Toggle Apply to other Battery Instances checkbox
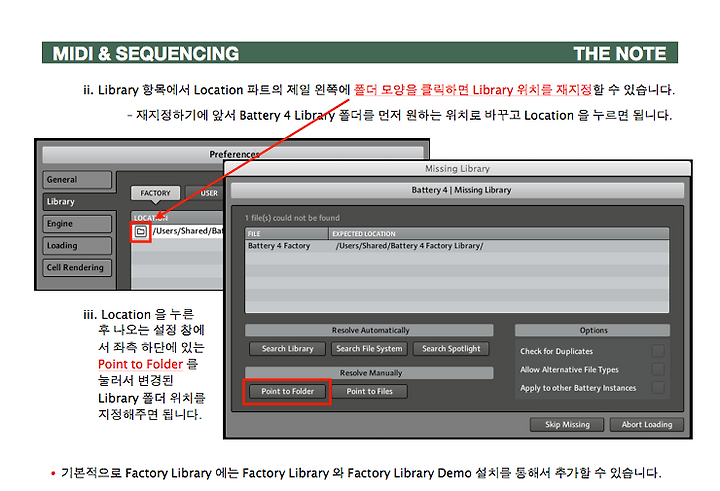720x491 pixels. [658, 388]
